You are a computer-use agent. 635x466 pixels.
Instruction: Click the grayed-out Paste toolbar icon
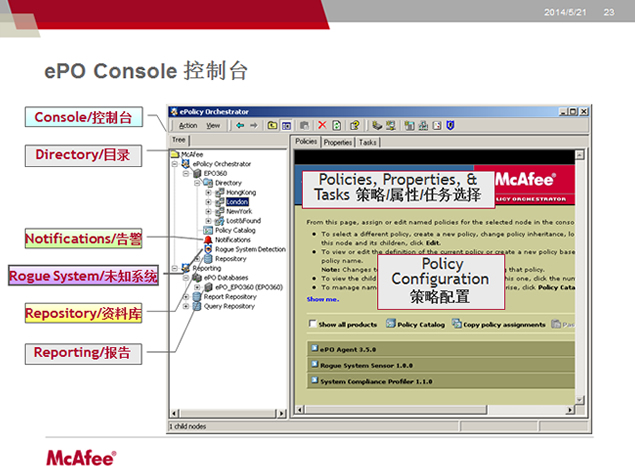coord(304,126)
